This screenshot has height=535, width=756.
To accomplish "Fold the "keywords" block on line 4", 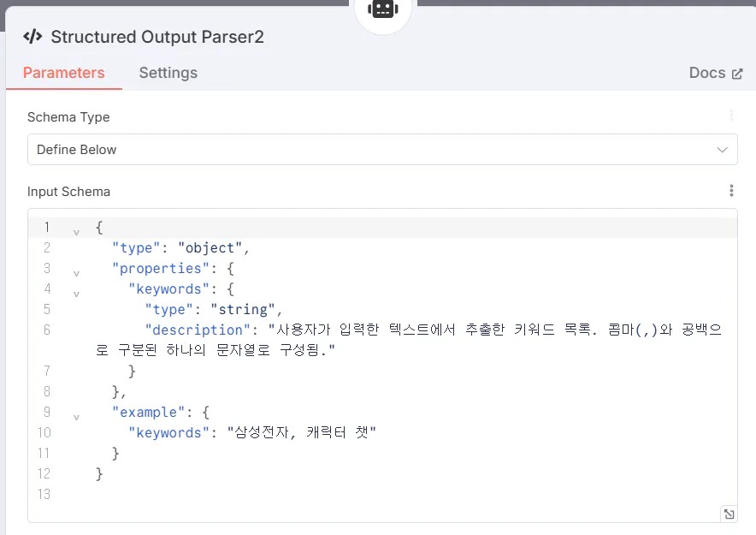I will coord(76,294).
